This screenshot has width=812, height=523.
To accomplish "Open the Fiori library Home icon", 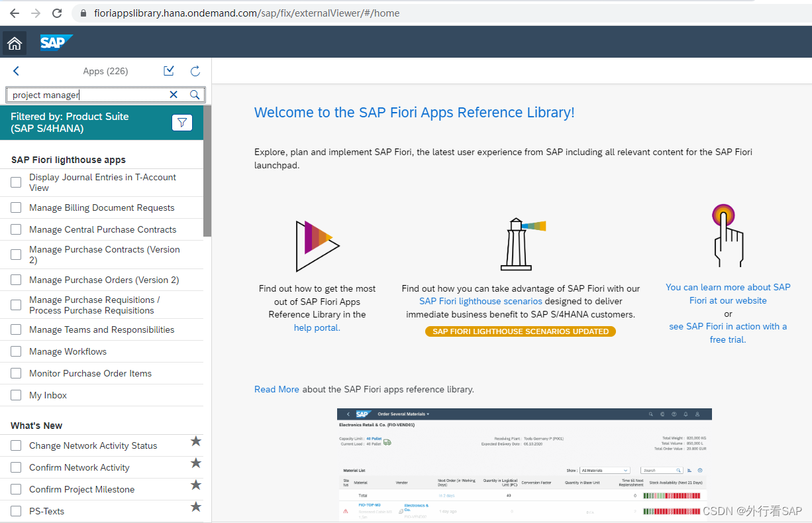I will [15, 43].
